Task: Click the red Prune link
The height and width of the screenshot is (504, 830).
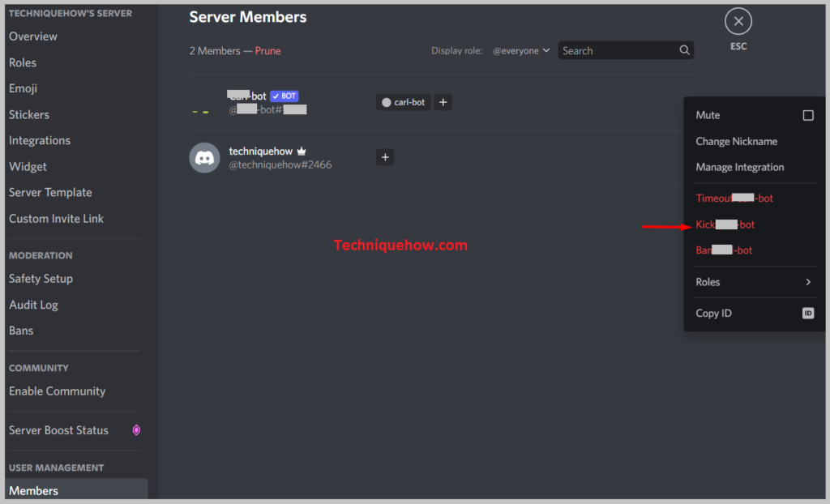Action: (x=267, y=51)
